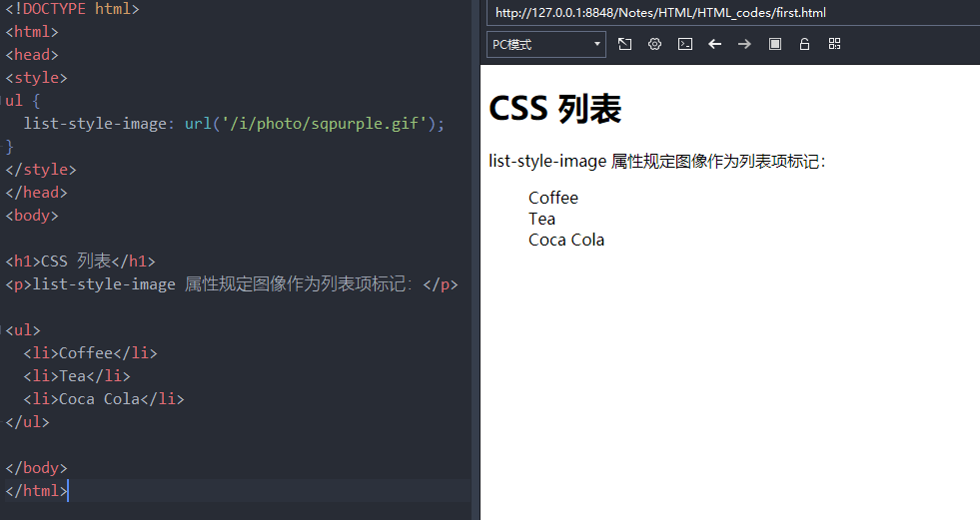The height and width of the screenshot is (520, 980).
Task: Click the 'Coffee' list item in the preview
Action: (x=553, y=198)
